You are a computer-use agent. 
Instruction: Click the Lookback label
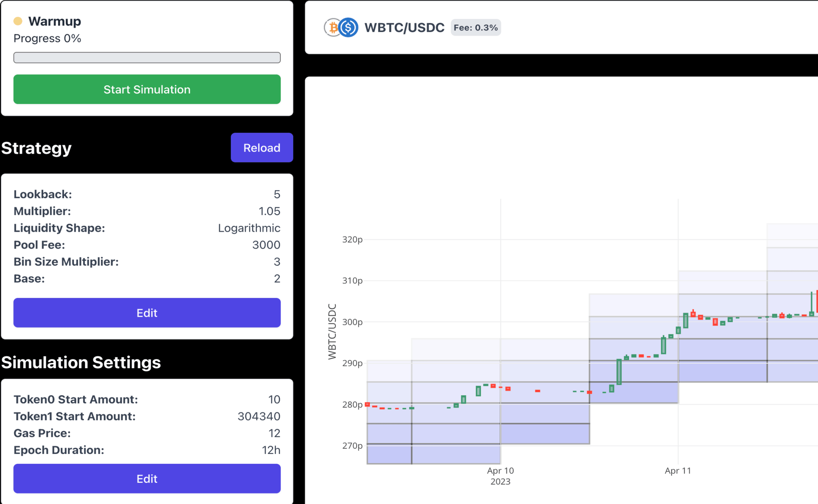(x=43, y=194)
